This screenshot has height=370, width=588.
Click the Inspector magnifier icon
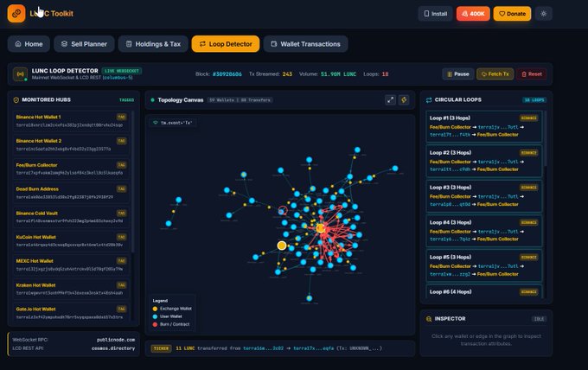click(x=429, y=319)
